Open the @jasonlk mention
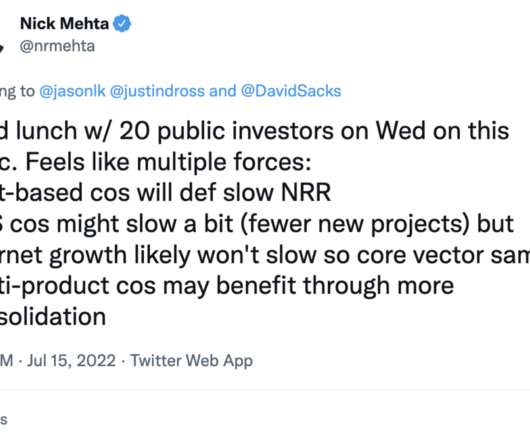Screen dimensions: 530x442 tap(72, 91)
